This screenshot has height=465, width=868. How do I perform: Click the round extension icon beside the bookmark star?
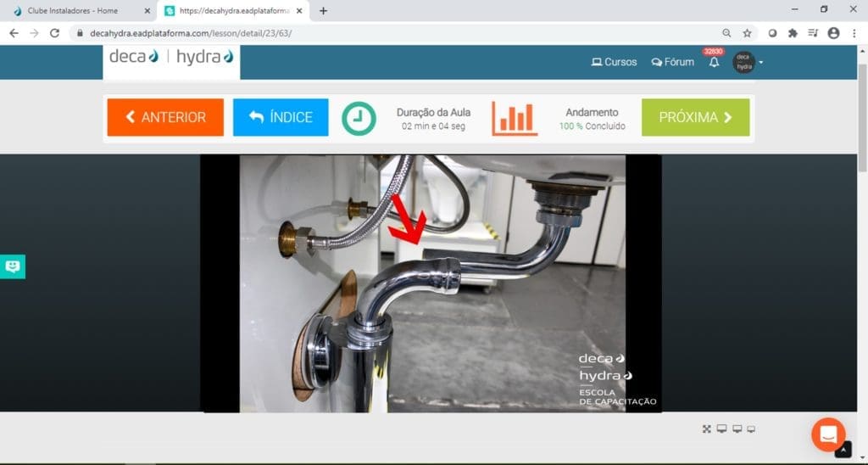click(773, 33)
